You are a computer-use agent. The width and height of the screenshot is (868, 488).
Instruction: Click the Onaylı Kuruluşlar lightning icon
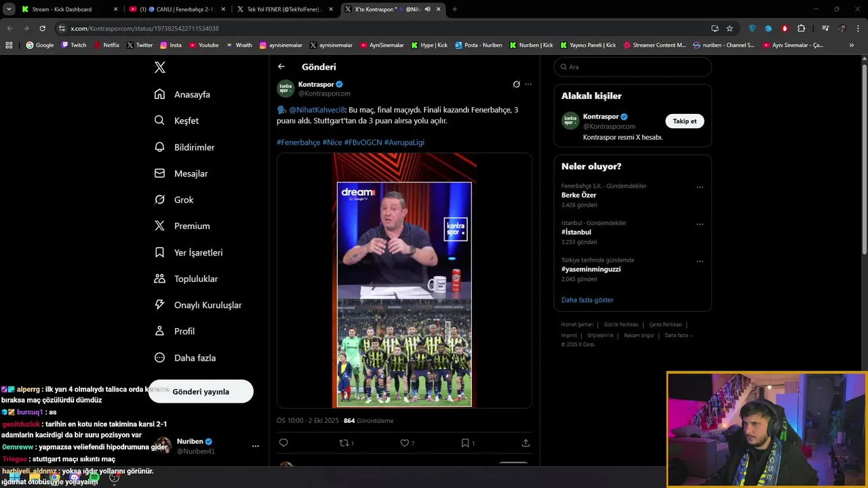click(159, 305)
